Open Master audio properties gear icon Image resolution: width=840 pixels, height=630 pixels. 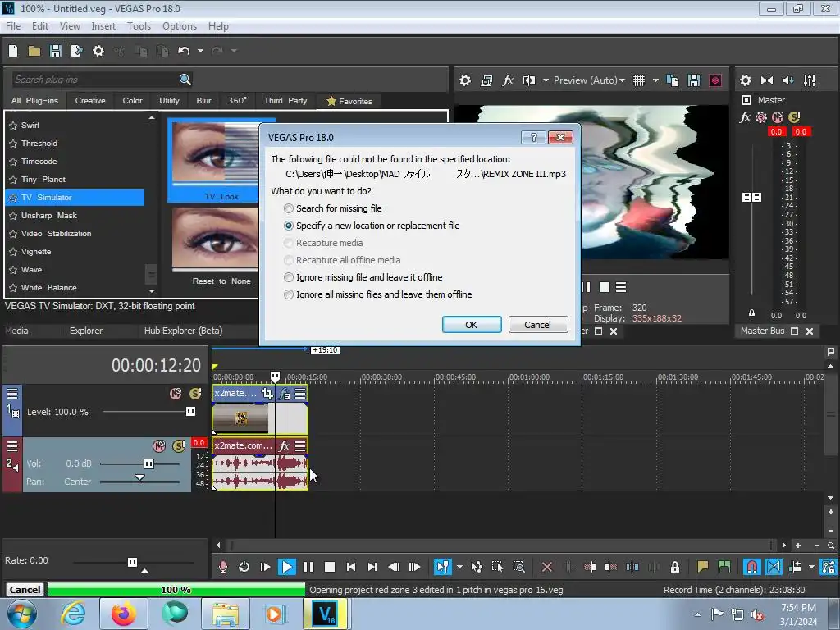click(x=745, y=80)
